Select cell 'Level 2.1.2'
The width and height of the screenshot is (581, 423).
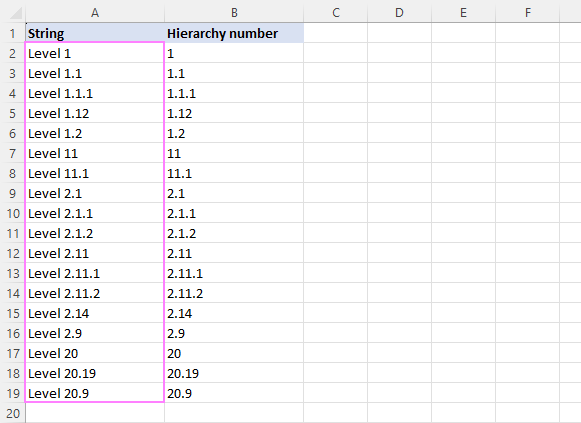[x=95, y=233]
